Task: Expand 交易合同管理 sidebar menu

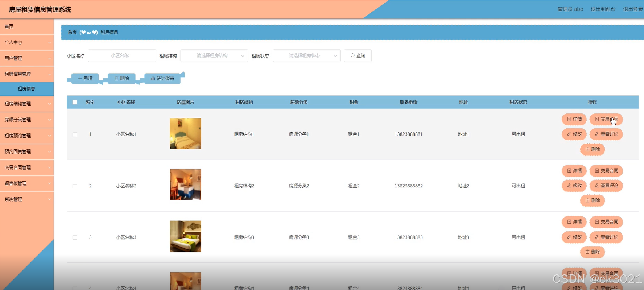Action: [x=27, y=168]
